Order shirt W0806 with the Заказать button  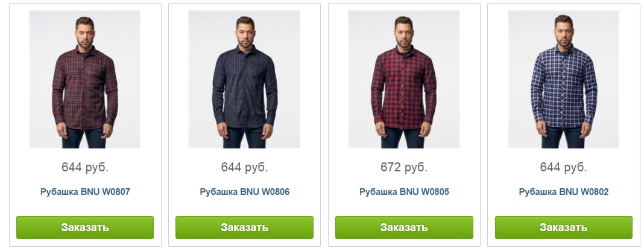244,227
